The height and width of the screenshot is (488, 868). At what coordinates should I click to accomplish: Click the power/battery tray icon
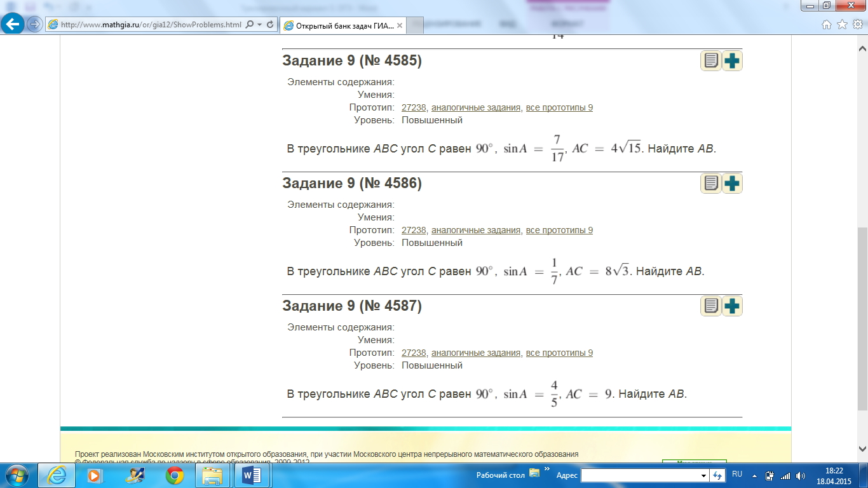[770, 475]
